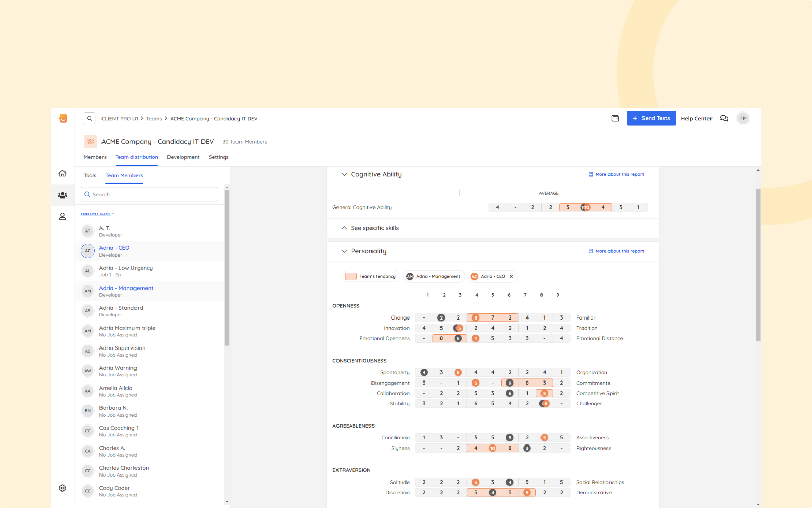Click the Emotional Openness trait label
The height and width of the screenshot is (508, 812).
click(x=384, y=339)
